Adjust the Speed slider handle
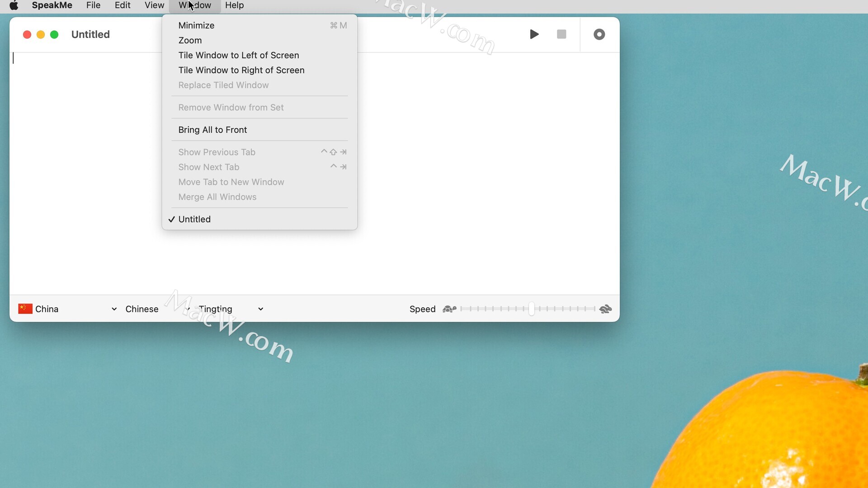This screenshot has height=488, width=868. pos(532,309)
